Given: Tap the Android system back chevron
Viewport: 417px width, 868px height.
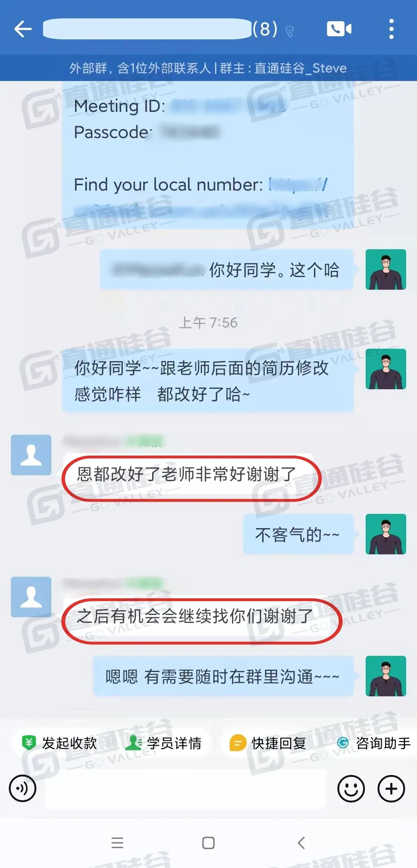Looking at the screenshot, I should [x=301, y=843].
